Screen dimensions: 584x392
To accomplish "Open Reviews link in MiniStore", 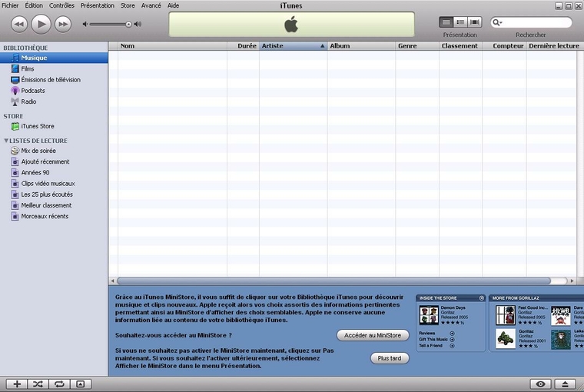I will (x=426, y=333).
